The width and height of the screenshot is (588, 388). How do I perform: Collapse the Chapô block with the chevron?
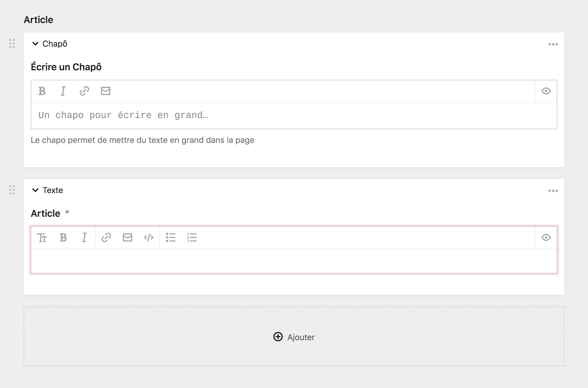(x=35, y=44)
